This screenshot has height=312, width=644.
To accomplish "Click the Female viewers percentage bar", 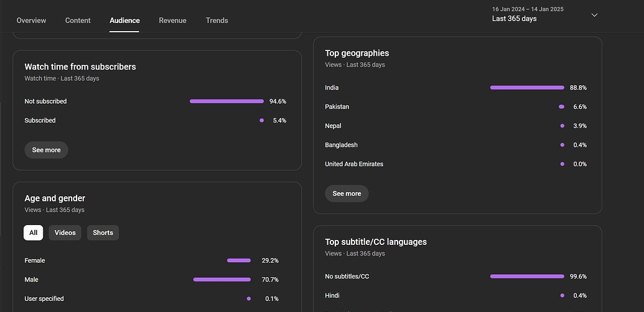I will click(x=239, y=260).
